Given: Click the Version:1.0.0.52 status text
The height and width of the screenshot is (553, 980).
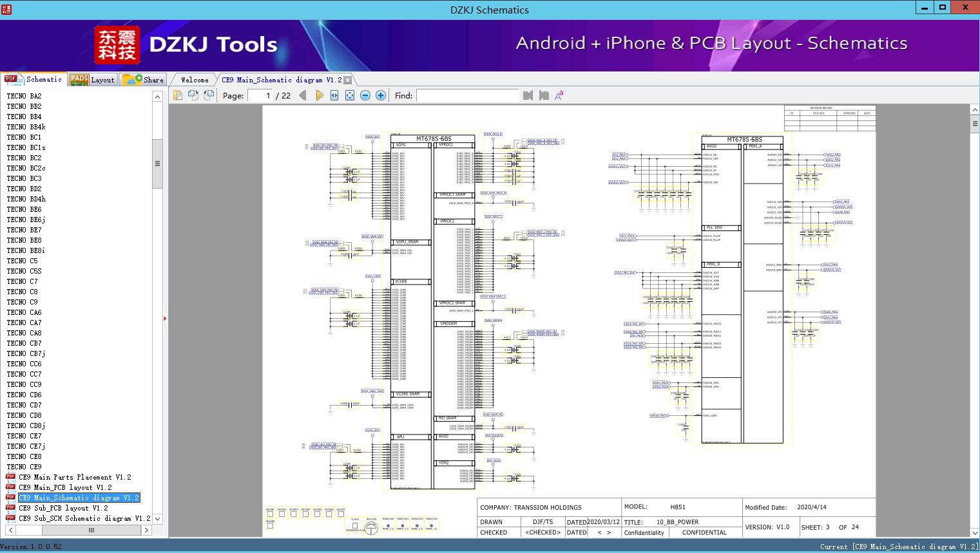Looking at the screenshot, I should click(31, 547).
